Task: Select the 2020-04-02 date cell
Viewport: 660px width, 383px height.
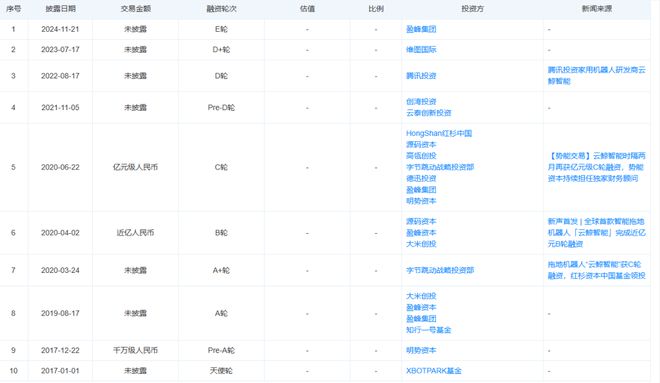Action: pos(60,233)
